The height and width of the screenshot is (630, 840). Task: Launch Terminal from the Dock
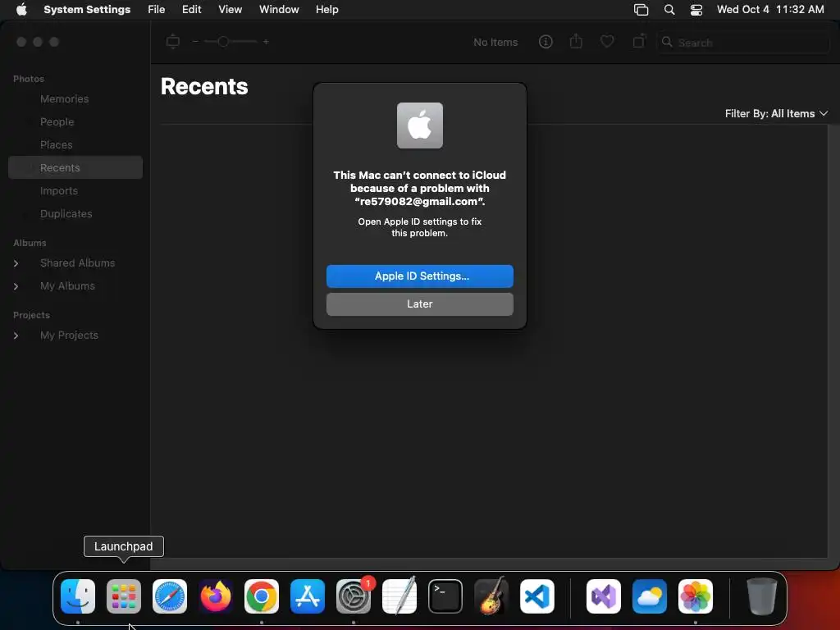point(445,596)
